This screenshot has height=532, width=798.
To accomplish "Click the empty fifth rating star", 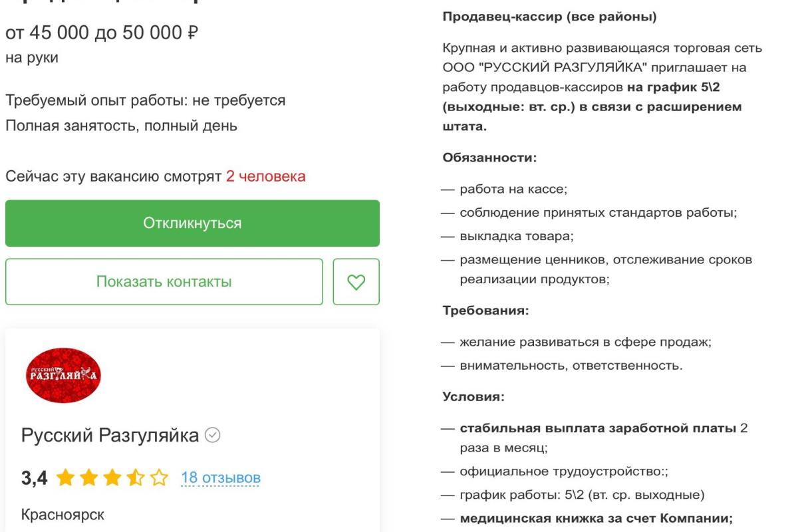I will 160,477.
